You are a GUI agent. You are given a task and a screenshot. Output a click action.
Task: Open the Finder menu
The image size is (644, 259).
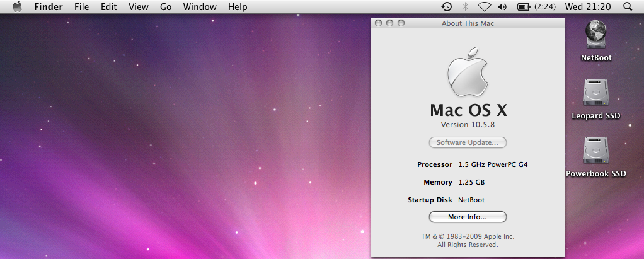[x=49, y=7]
